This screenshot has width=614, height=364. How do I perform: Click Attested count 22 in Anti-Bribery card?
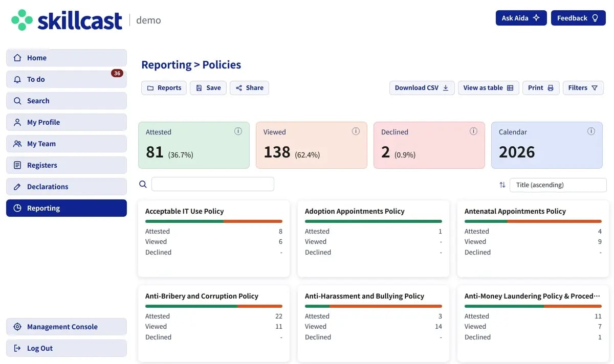[279, 316]
